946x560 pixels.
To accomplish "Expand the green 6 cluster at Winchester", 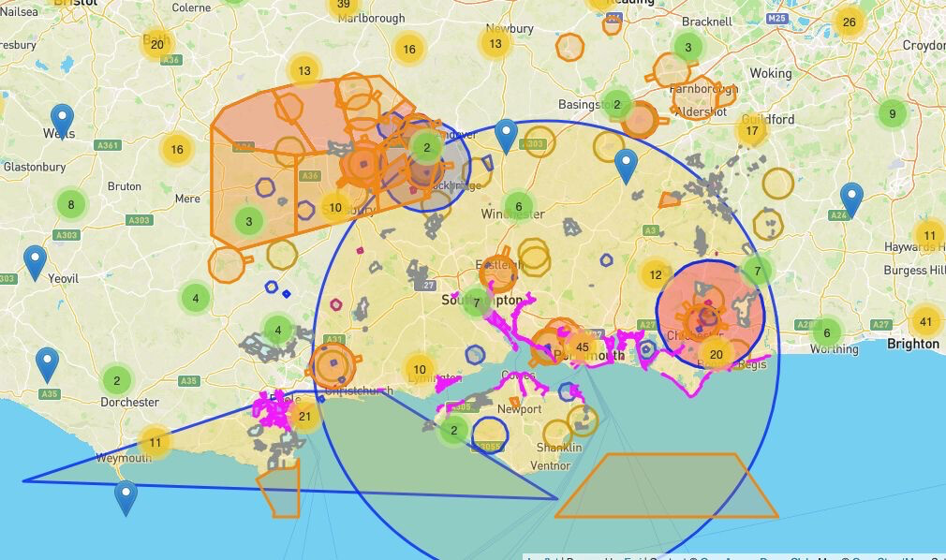I will [x=518, y=206].
